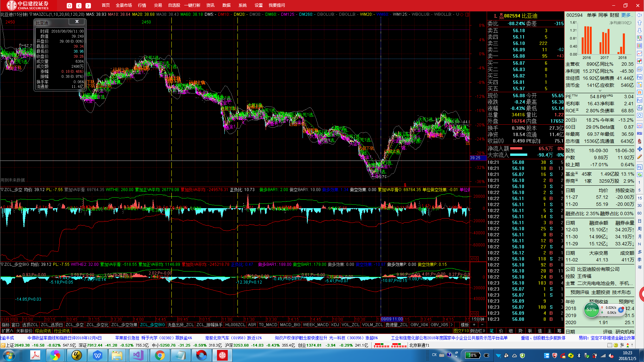Open the 行情 menu
The image size is (644, 362).
point(142,5)
